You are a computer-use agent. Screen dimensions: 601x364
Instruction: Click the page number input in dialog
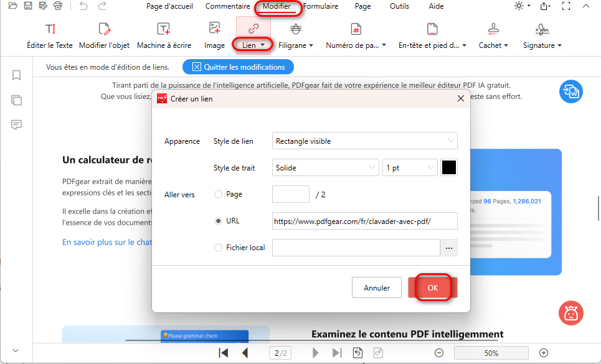290,194
